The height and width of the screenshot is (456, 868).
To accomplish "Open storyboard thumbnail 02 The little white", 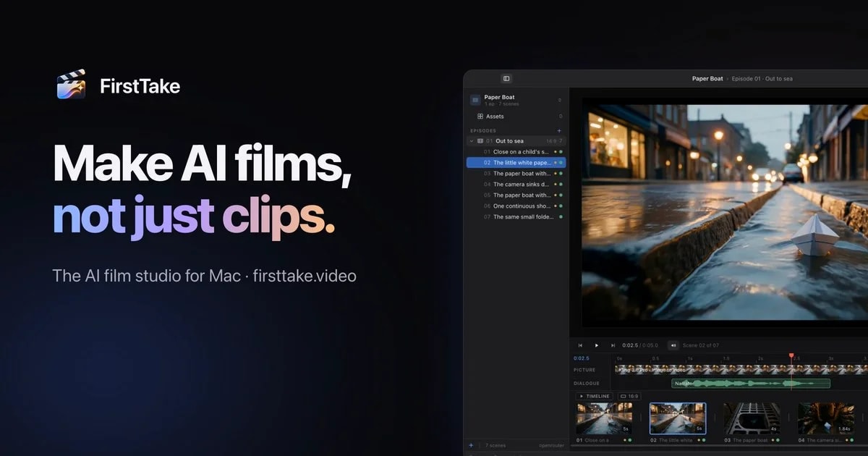I will tap(678, 418).
